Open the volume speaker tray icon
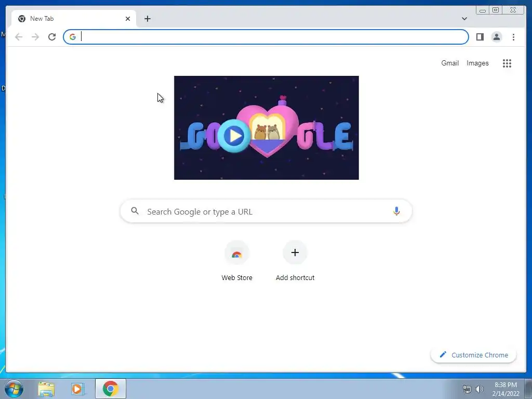The image size is (532, 399). [x=479, y=389]
